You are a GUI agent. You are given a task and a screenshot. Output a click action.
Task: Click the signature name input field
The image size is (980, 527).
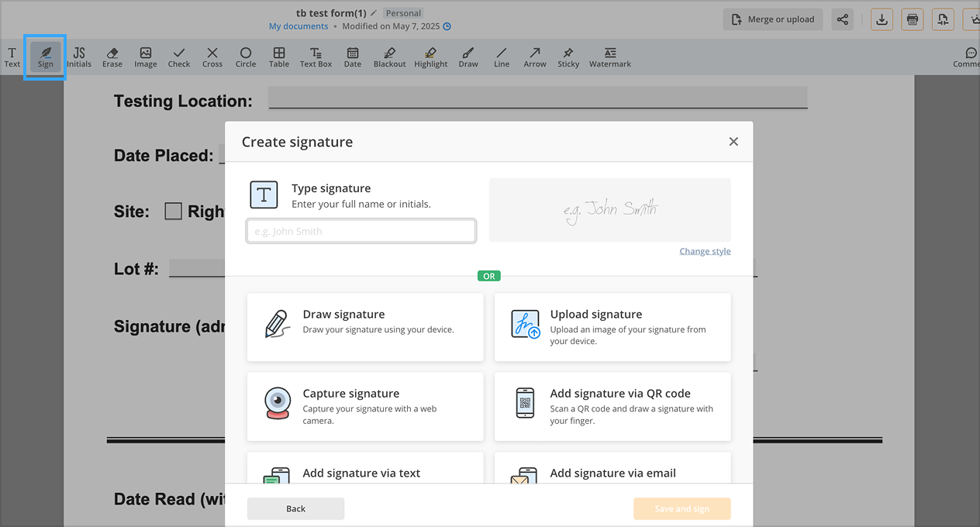pyautogui.click(x=361, y=230)
